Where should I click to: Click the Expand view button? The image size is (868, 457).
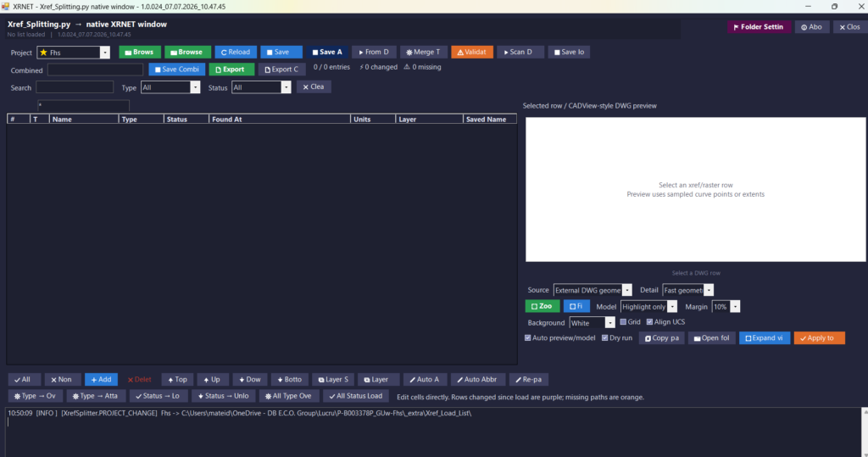[x=764, y=338]
